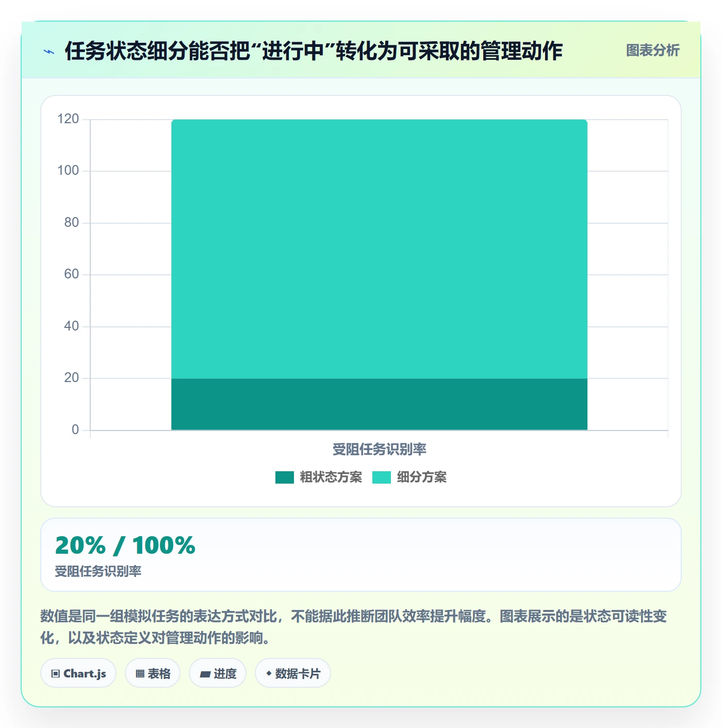
Task: Click the dark teal 粗状态方案 bar segment
Action: [379, 404]
